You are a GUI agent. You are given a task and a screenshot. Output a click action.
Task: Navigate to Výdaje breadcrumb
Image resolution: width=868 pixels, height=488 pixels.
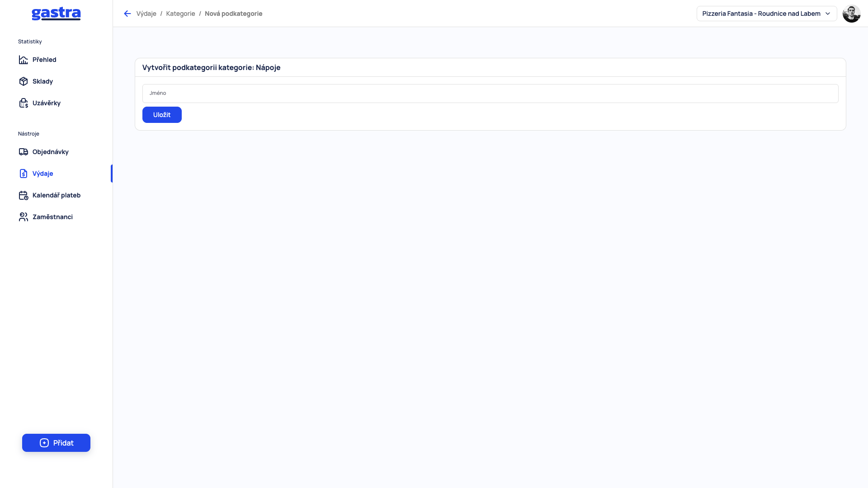[x=146, y=14]
